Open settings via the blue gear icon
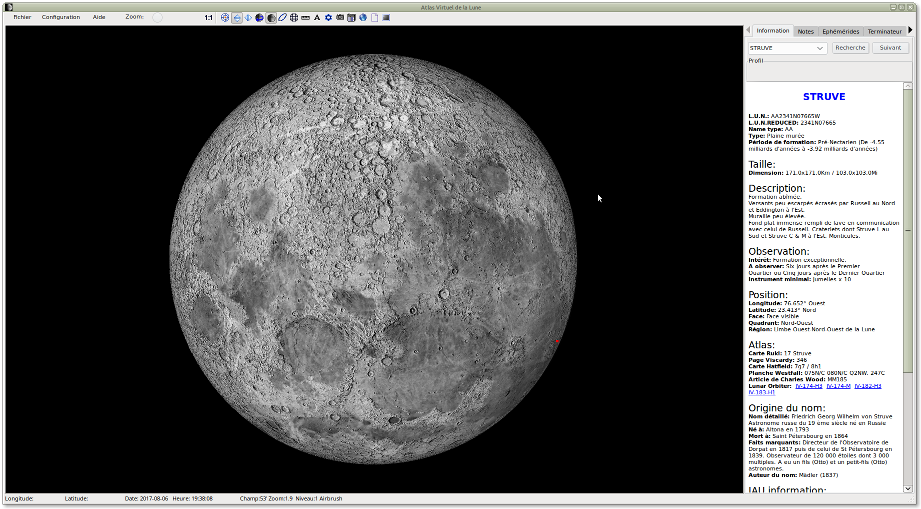The width and height of the screenshot is (921, 509). tap(328, 18)
